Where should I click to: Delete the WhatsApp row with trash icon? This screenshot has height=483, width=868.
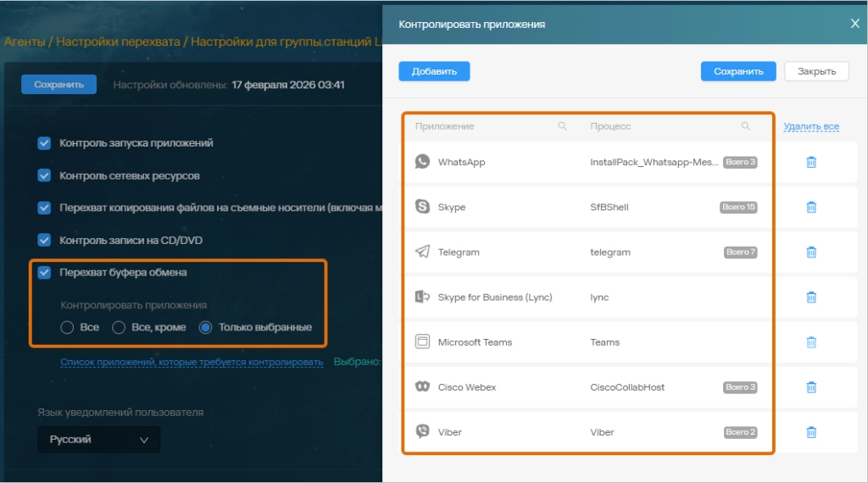pos(811,162)
